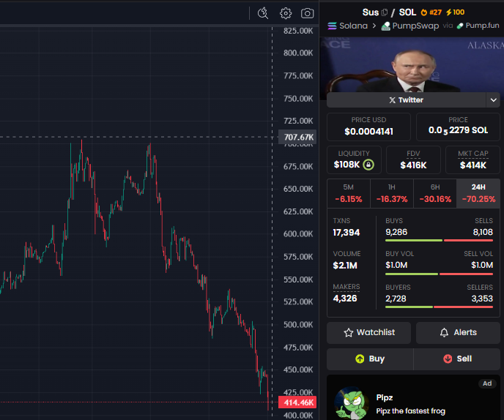Click the SELLERS 3,353 value
The height and width of the screenshot is (420, 504).
coord(482,299)
